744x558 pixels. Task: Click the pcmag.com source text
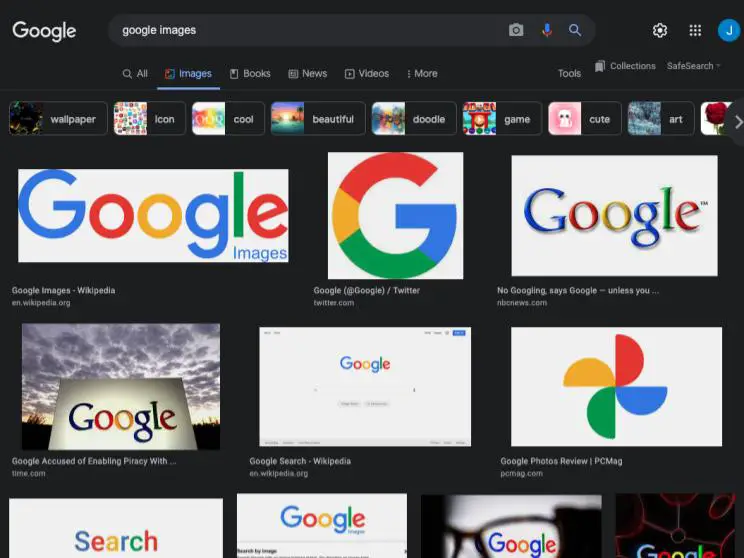coord(521,474)
